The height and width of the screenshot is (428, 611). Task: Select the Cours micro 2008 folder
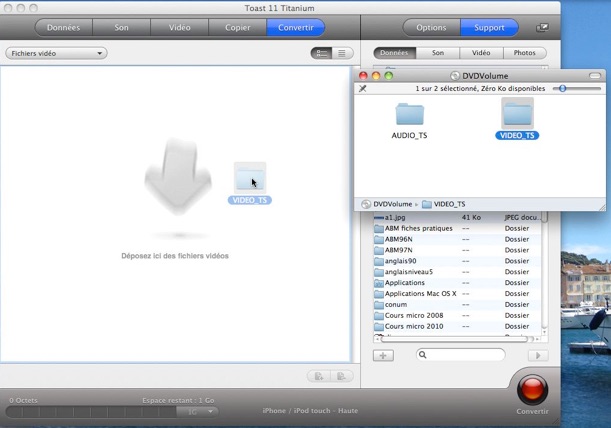(457, 316)
